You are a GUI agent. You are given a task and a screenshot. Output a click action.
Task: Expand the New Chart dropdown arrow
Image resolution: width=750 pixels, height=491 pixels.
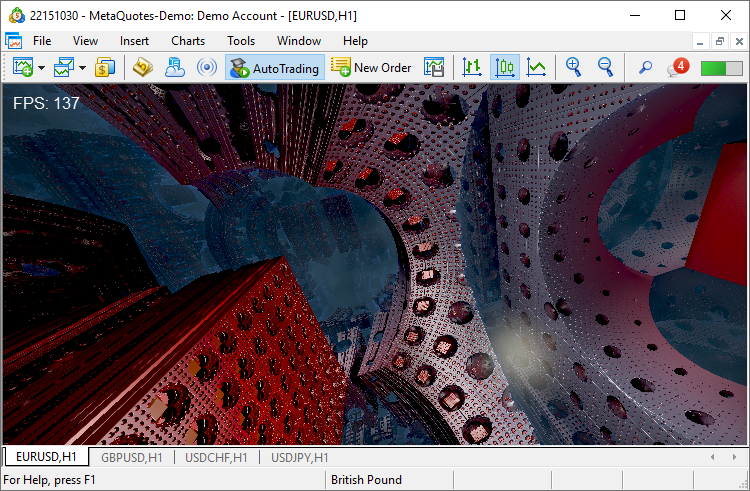[41, 68]
